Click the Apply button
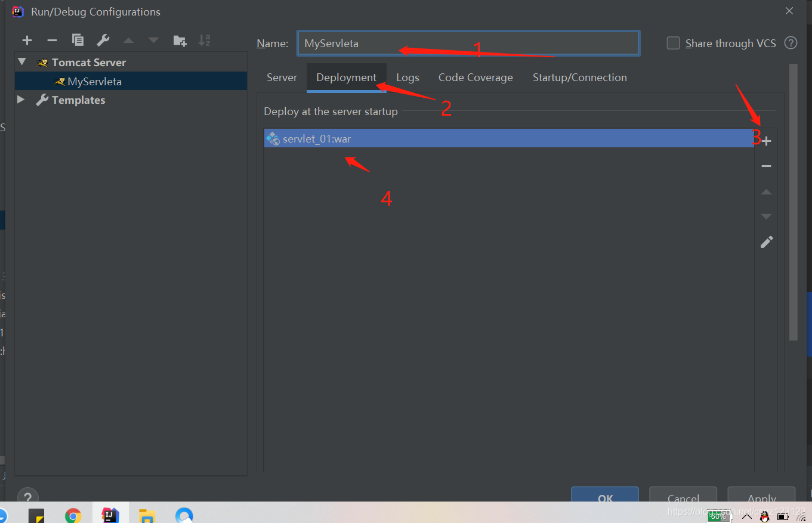 762,494
